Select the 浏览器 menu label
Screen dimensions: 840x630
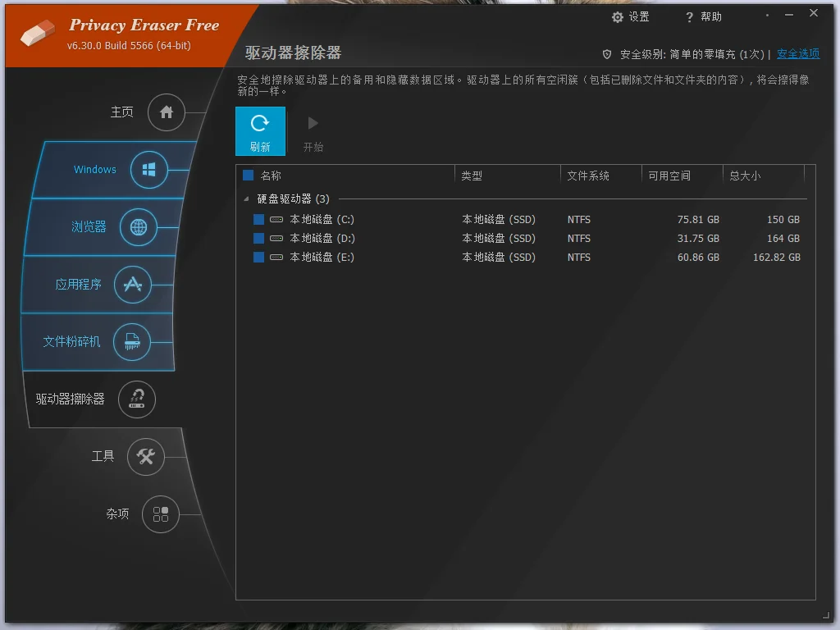coord(89,226)
